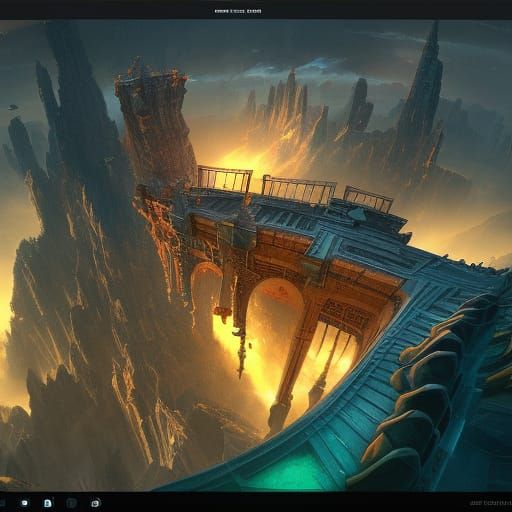Click the title text in the top bar
The image size is (512, 512).
238,11
